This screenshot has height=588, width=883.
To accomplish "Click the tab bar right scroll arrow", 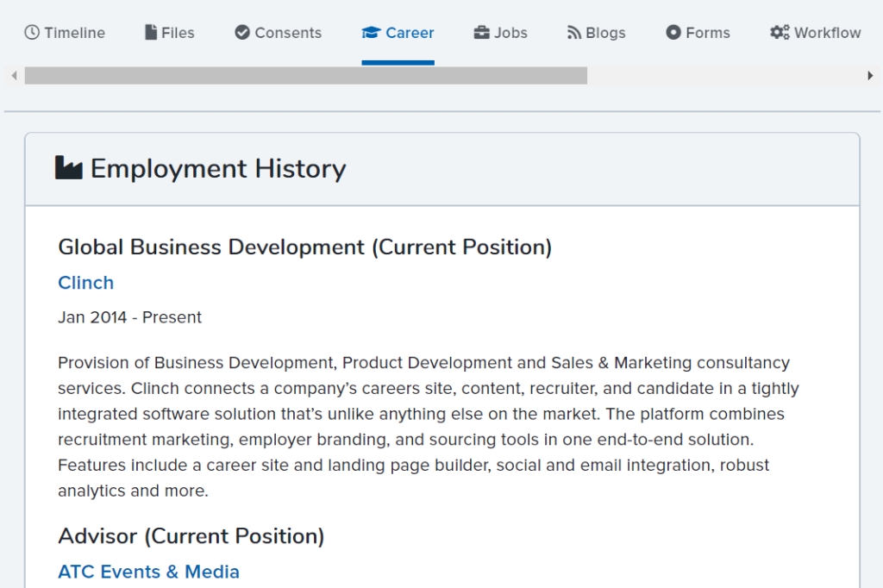I will [x=870, y=76].
